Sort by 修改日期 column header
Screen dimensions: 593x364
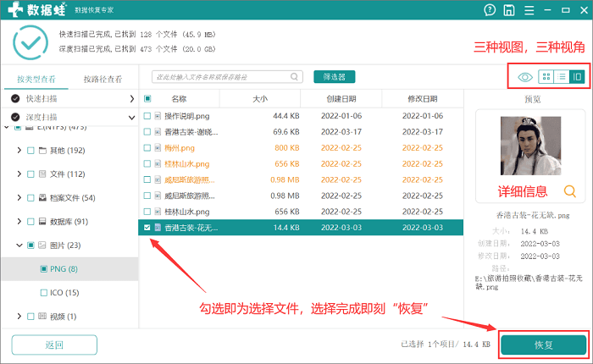coord(423,99)
